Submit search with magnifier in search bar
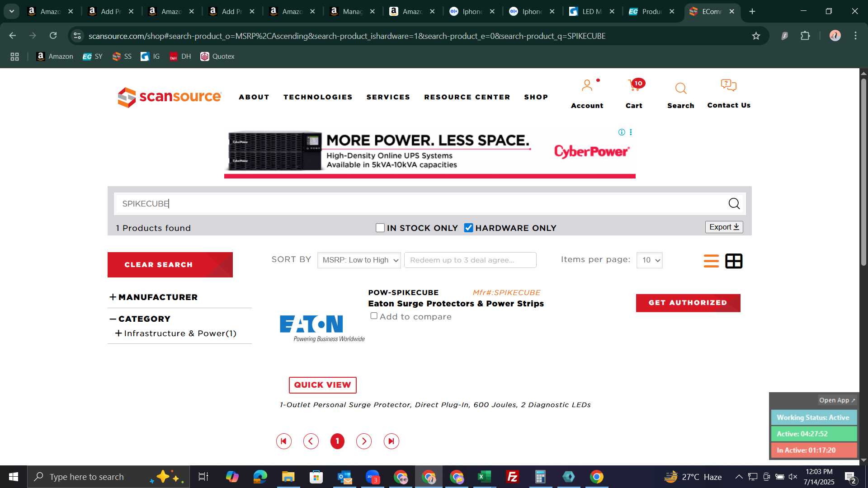868x488 pixels. pyautogui.click(x=734, y=204)
